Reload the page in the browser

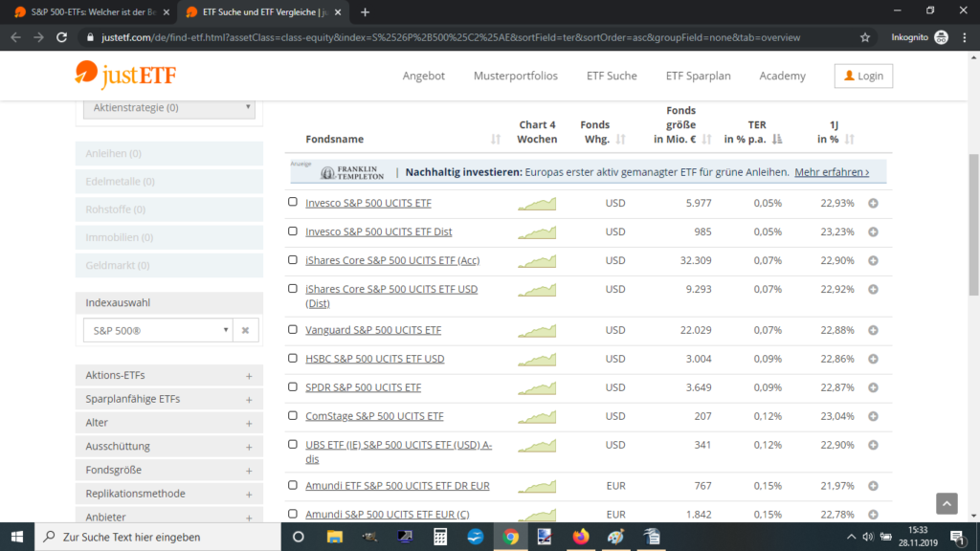[61, 37]
